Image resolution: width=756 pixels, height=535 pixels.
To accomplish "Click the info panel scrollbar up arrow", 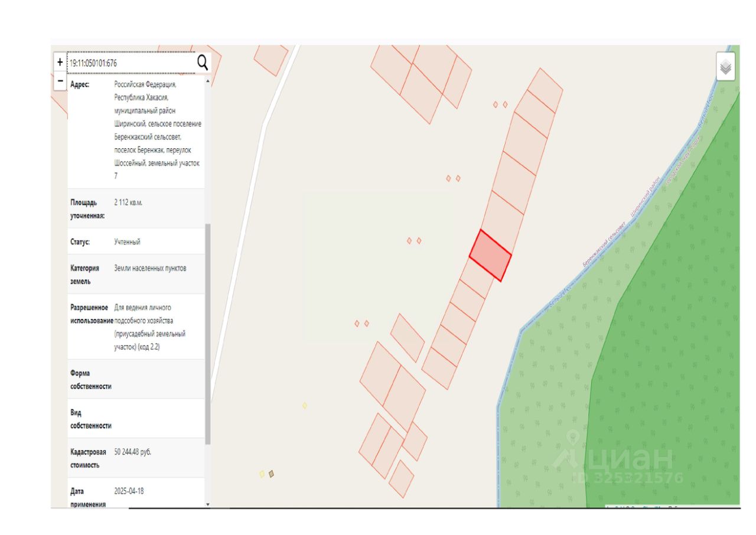I will pyautogui.click(x=207, y=80).
